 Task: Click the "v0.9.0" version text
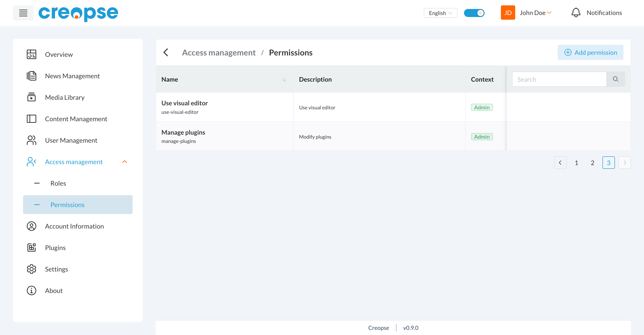point(411,328)
